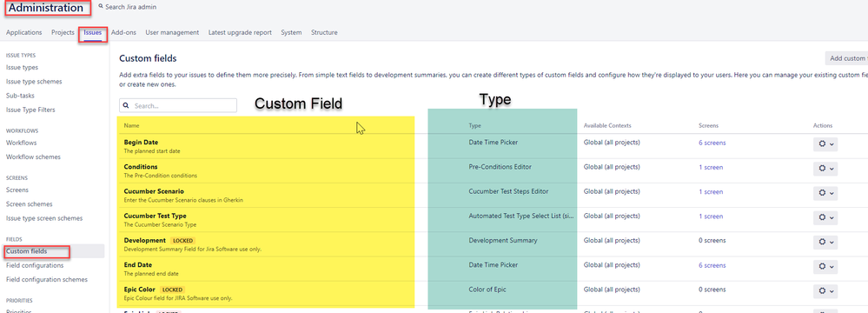
Task: Open the 1 screen link for Cucumber Test Type
Action: pos(711,216)
